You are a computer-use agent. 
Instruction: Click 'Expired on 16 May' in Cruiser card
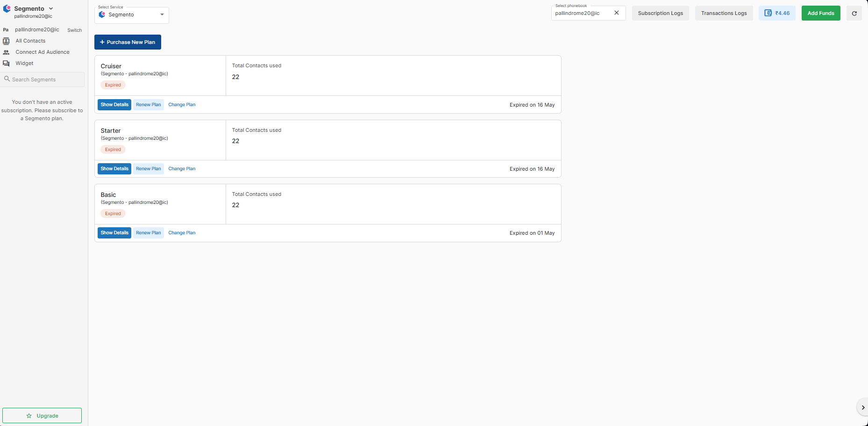click(x=532, y=105)
